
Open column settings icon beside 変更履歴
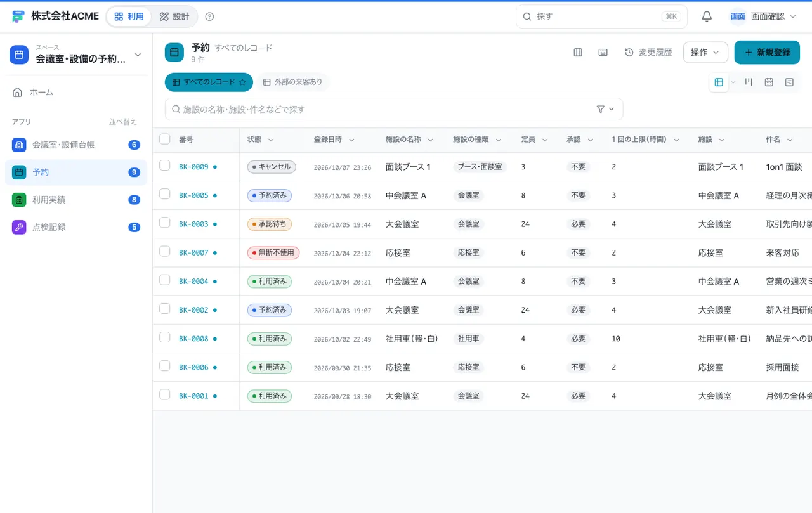point(578,53)
